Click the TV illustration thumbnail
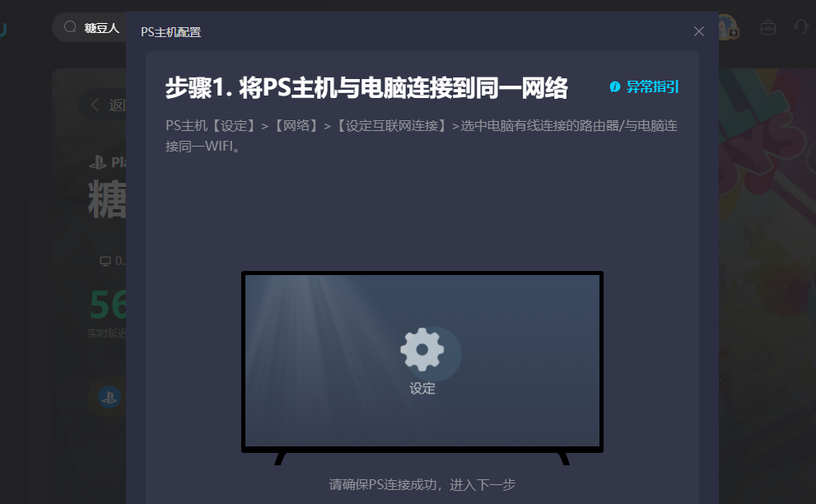This screenshot has height=504, width=816. pos(422,367)
